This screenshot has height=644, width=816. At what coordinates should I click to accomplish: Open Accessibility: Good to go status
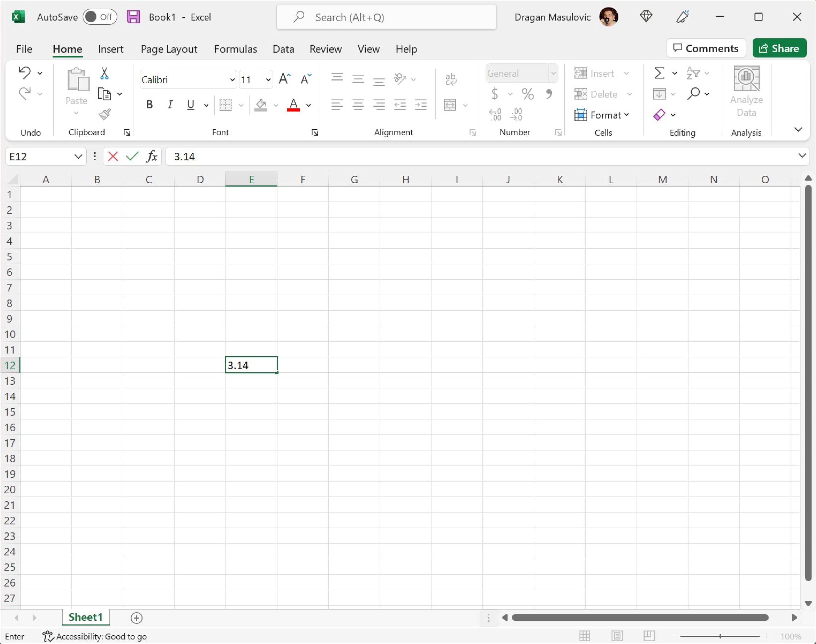coord(95,636)
